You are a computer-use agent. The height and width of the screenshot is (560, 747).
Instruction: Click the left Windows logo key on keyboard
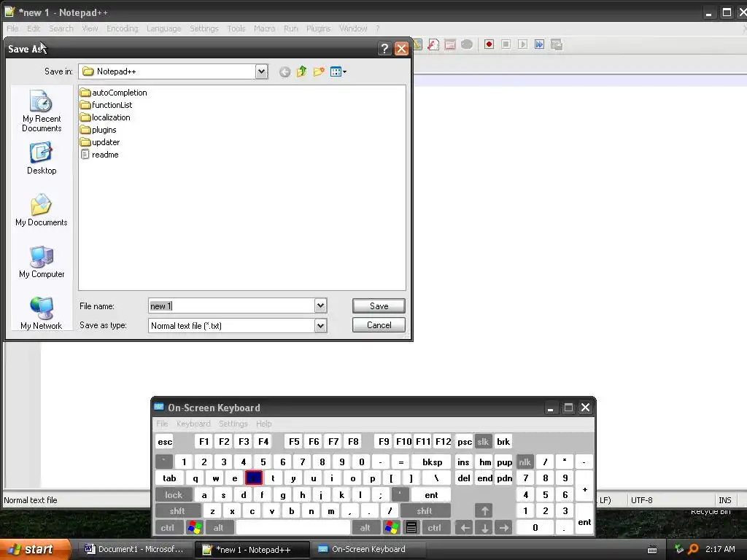point(194,528)
